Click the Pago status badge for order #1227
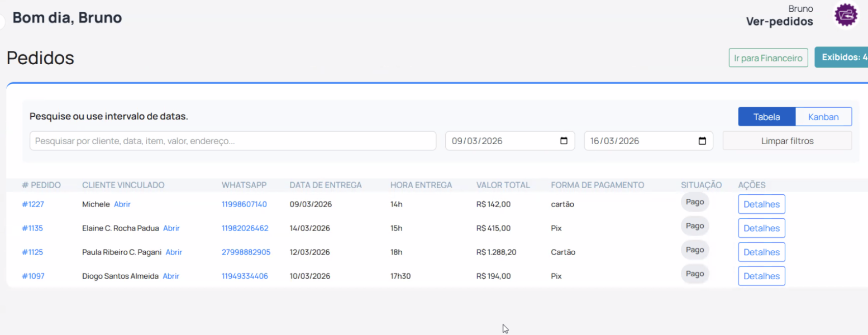 pyautogui.click(x=695, y=202)
